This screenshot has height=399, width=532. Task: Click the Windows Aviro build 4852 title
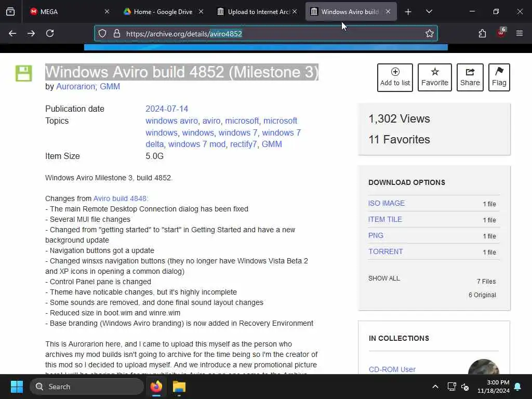click(x=182, y=72)
